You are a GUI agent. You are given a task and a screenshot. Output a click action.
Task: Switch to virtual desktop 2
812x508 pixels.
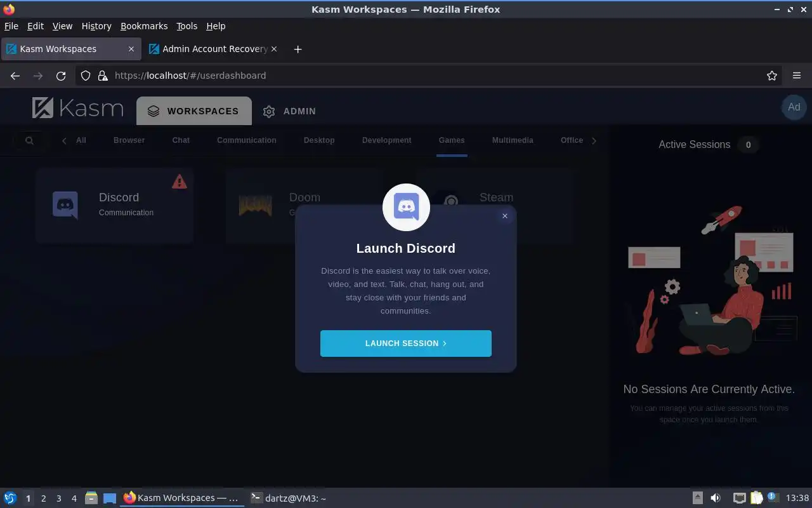tap(43, 498)
